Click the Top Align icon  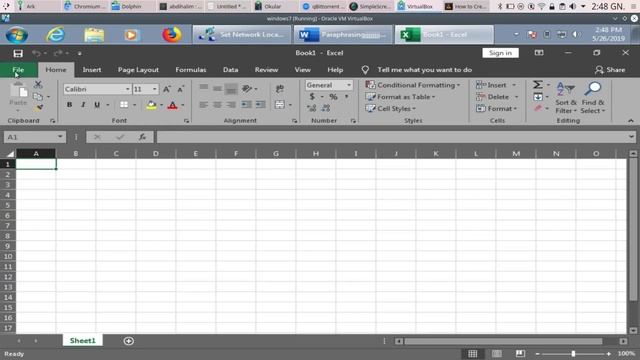click(x=204, y=88)
